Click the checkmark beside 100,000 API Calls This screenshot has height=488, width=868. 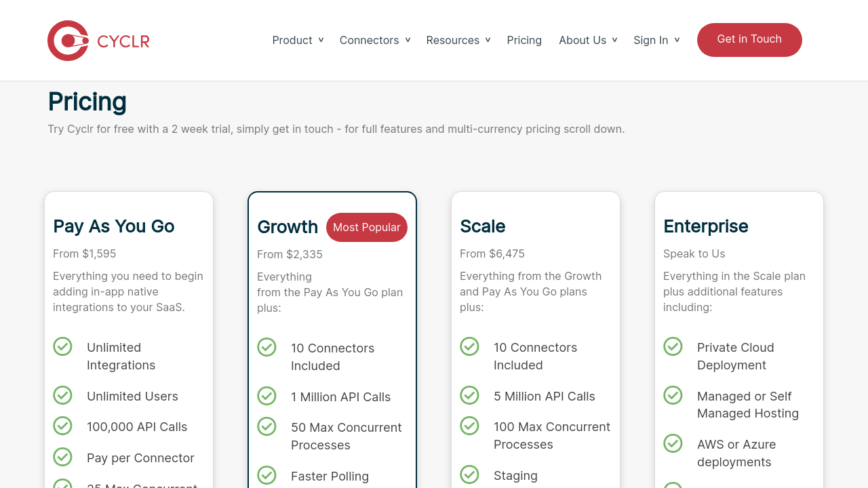click(x=62, y=426)
